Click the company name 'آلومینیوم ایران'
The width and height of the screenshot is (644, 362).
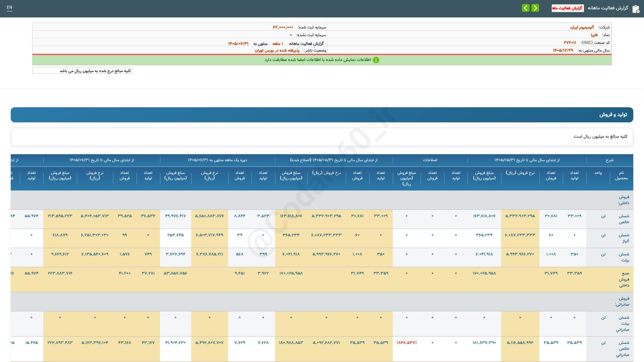[x=582, y=27]
